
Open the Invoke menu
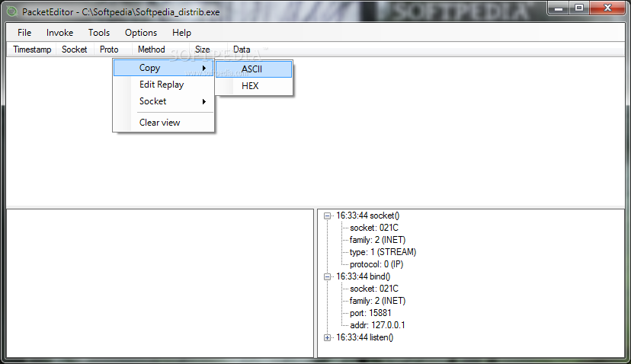59,33
